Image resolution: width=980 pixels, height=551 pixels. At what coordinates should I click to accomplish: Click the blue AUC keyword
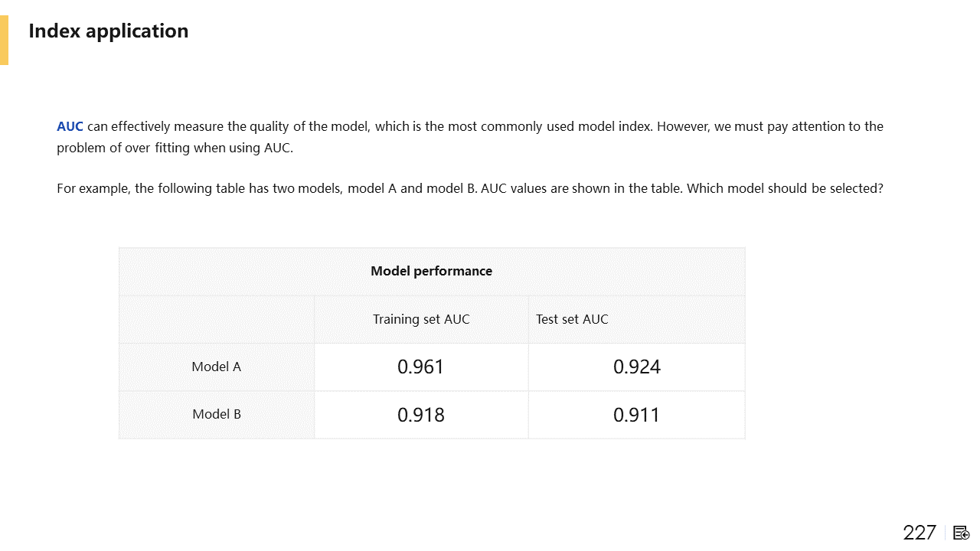click(x=70, y=126)
